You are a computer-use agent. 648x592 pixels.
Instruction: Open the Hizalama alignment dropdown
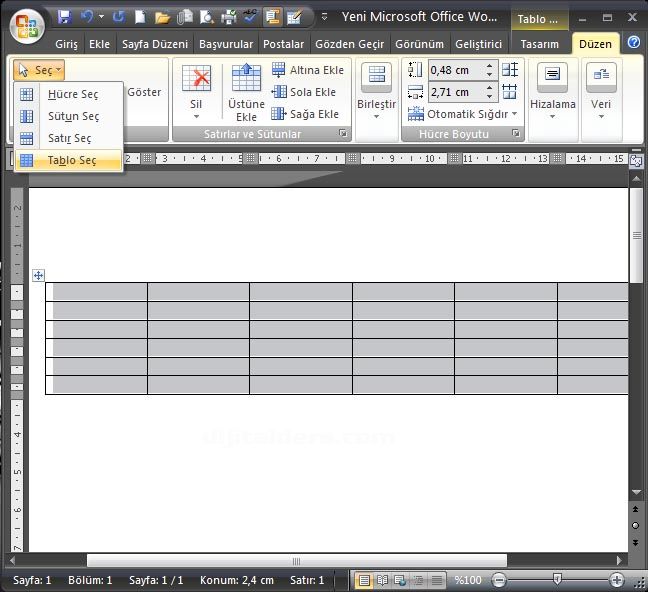[x=553, y=91]
